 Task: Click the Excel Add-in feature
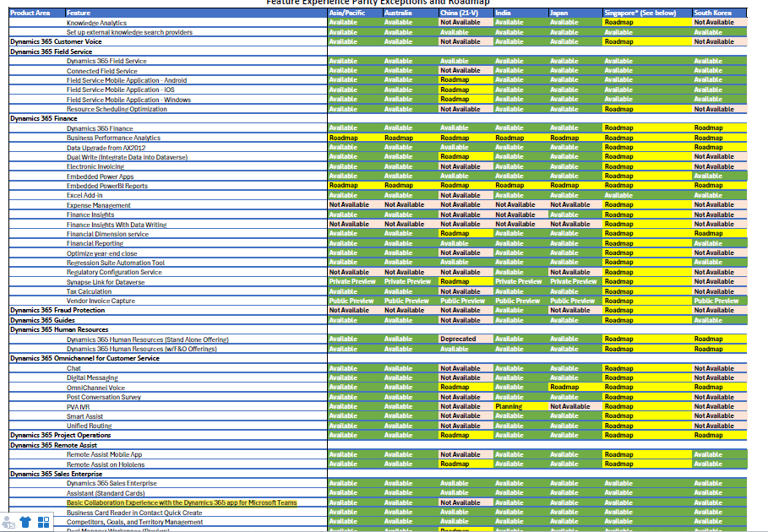84,195
